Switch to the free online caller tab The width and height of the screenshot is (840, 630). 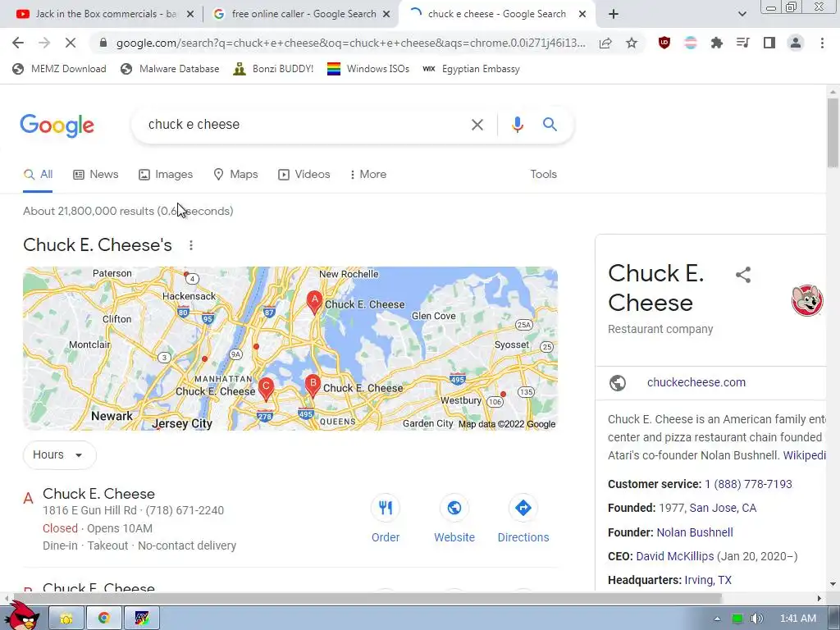click(302, 14)
